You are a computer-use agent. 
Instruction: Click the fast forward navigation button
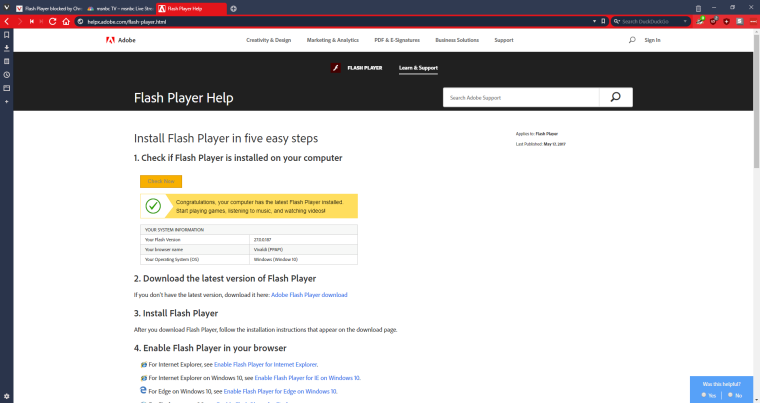point(41,21)
